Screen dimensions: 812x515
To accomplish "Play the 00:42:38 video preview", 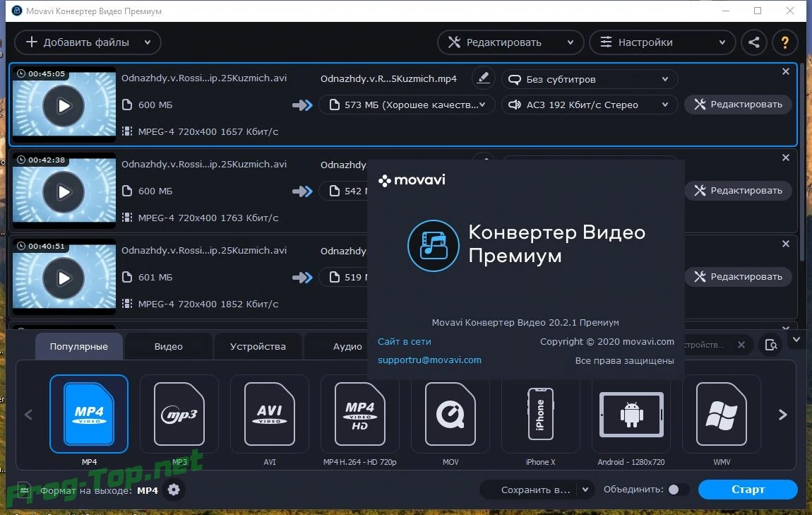I will [64, 192].
